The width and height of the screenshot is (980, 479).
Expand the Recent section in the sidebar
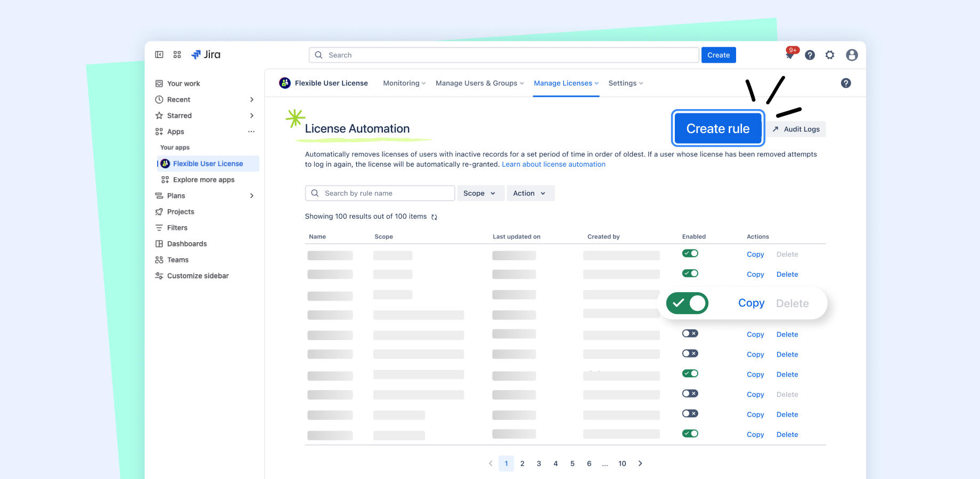coord(251,100)
